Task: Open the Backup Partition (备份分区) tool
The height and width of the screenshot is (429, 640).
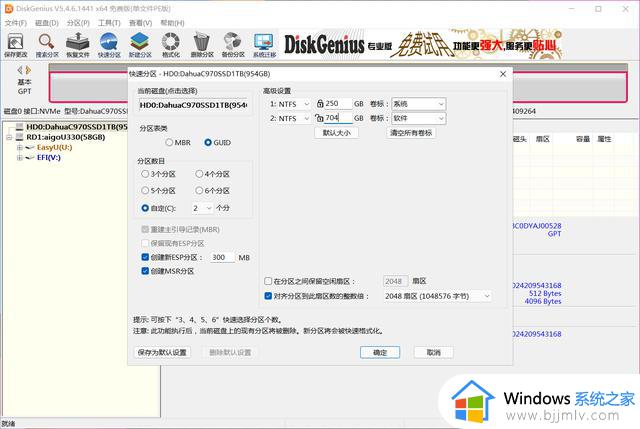Action: 233,45
